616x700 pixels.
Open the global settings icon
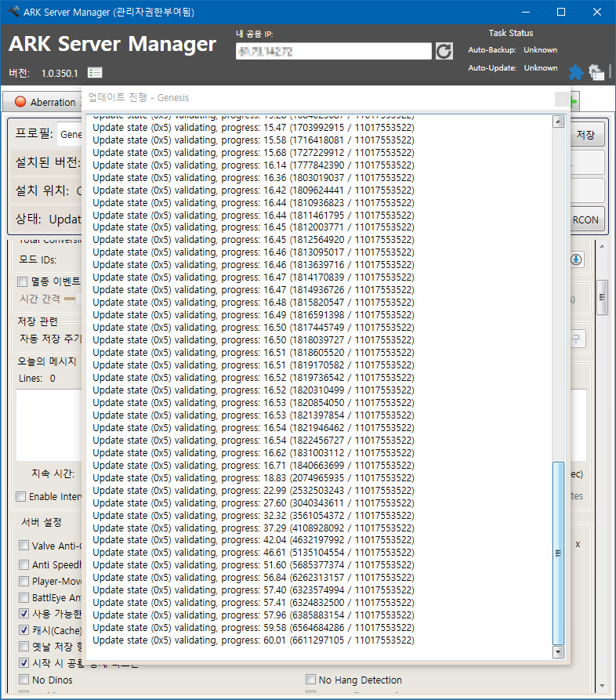[596, 72]
